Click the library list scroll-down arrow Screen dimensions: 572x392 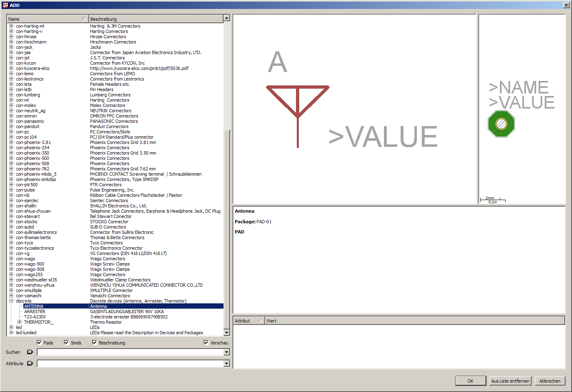point(227,332)
